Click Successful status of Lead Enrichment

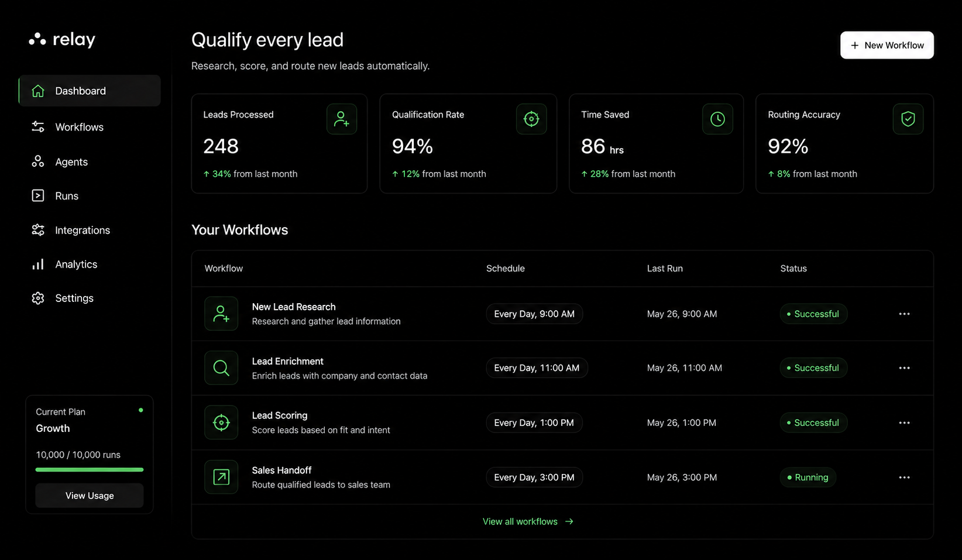pos(813,368)
